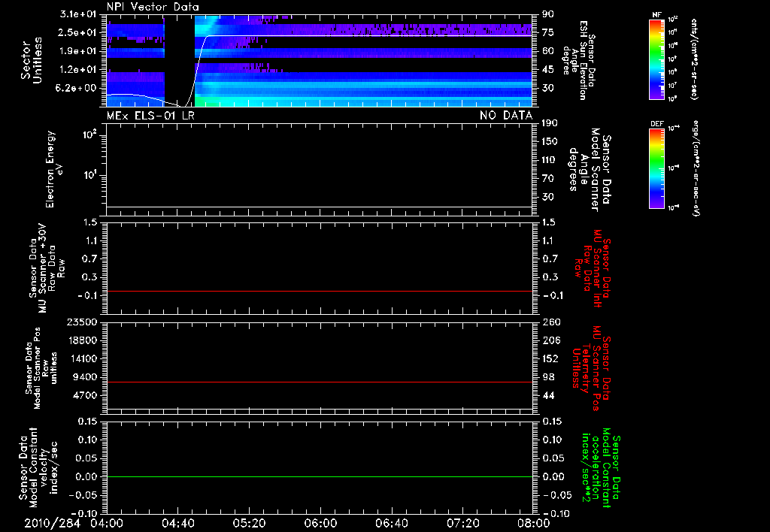Click the 18800 scanner position tick label

(x=81, y=340)
